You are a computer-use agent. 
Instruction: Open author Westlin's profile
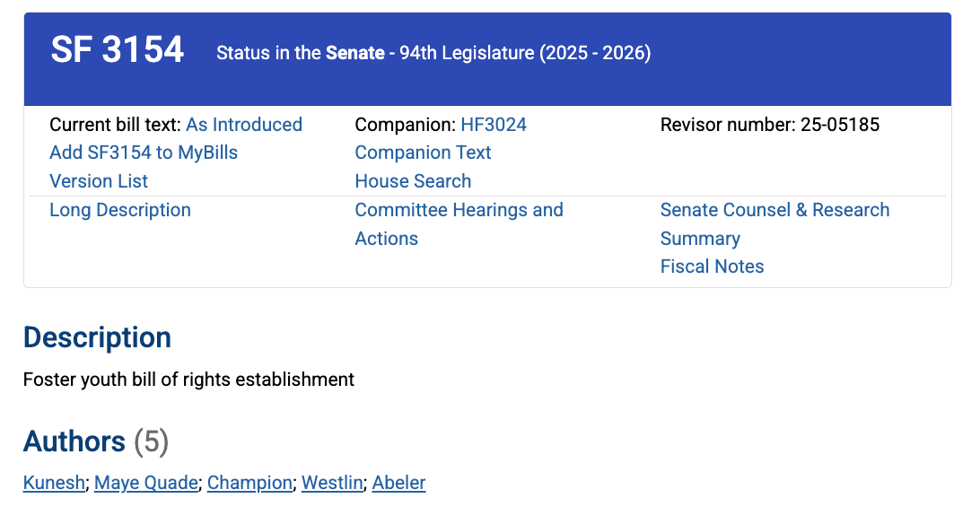[x=332, y=483]
